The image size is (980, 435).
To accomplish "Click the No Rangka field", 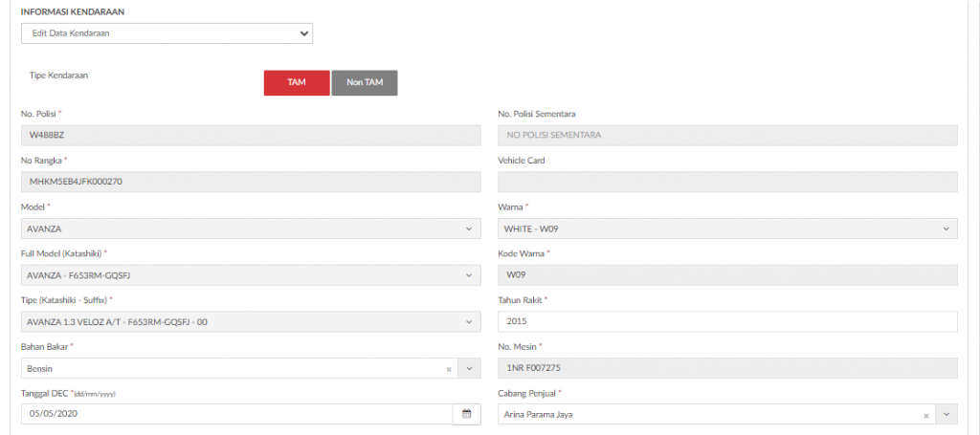I will tap(251, 182).
